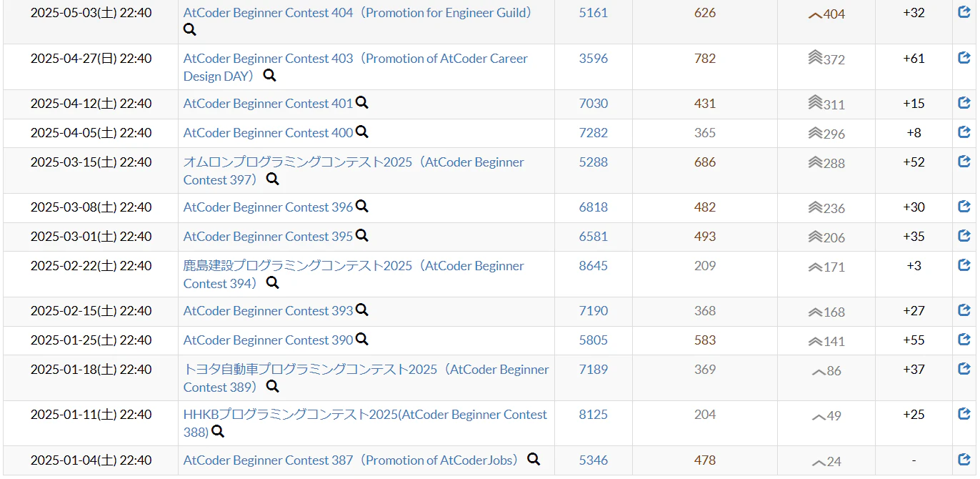Screen dimensions: 980x479
Task: Click share icon in 2025-02-22 row
Action: point(964,265)
